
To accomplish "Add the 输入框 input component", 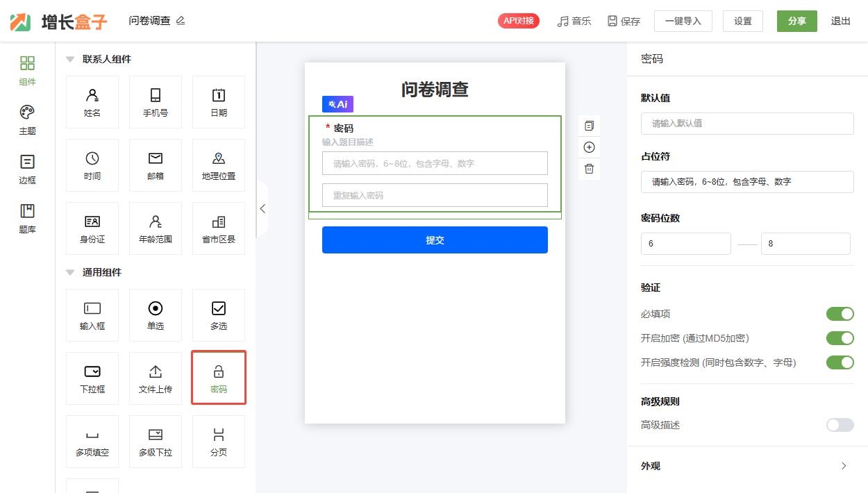I will (92, 315).
